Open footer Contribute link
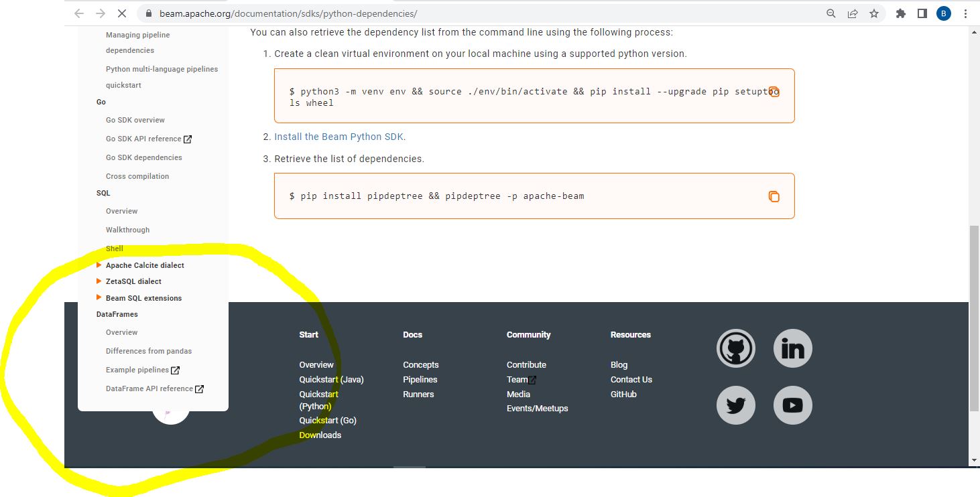Image resolution: width=980 pixels, height=497 pixels. 526,365
